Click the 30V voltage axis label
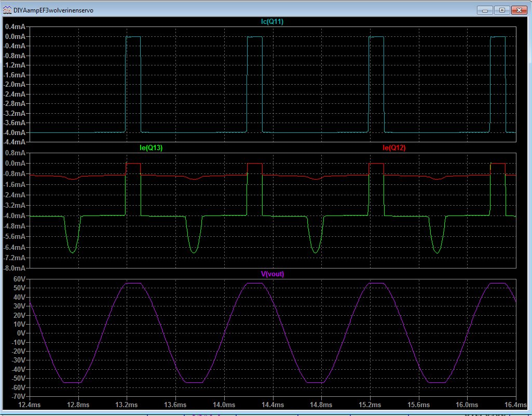Screen dimensions: 532x416 (x=20, y=306)
